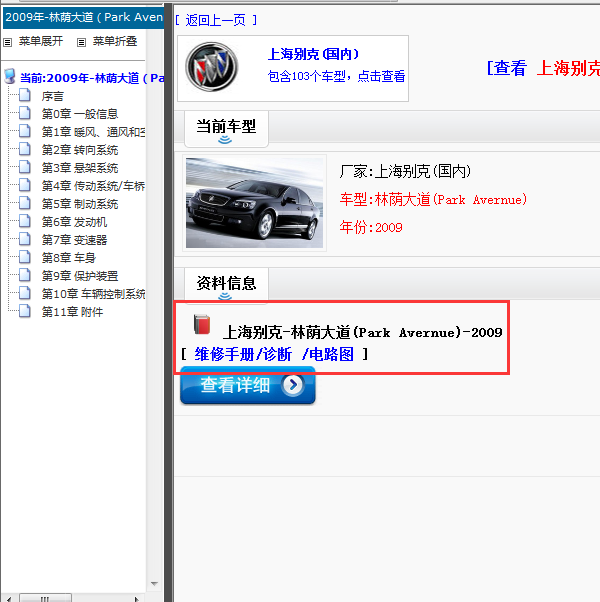This screenshot has width=600, height=602.
Task: Switch to 资料信息 tab
Action: coord(226,285)
